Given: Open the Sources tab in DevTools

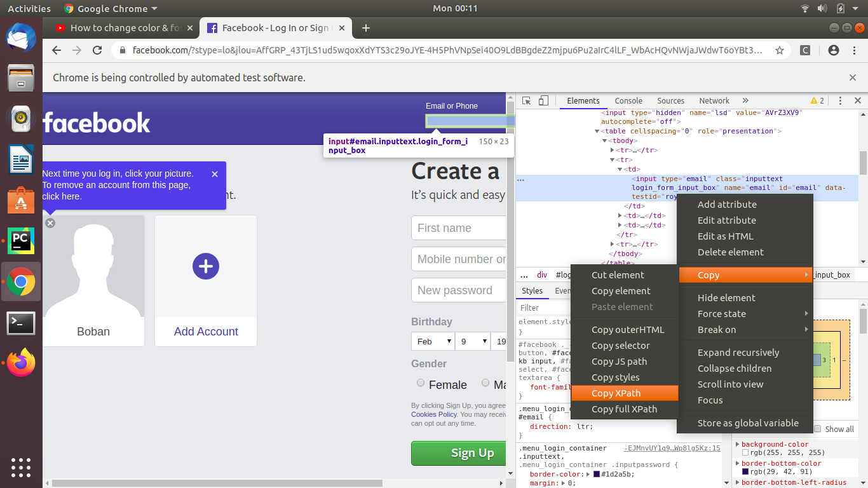Looking at the screenshot, I should (670, 101).
